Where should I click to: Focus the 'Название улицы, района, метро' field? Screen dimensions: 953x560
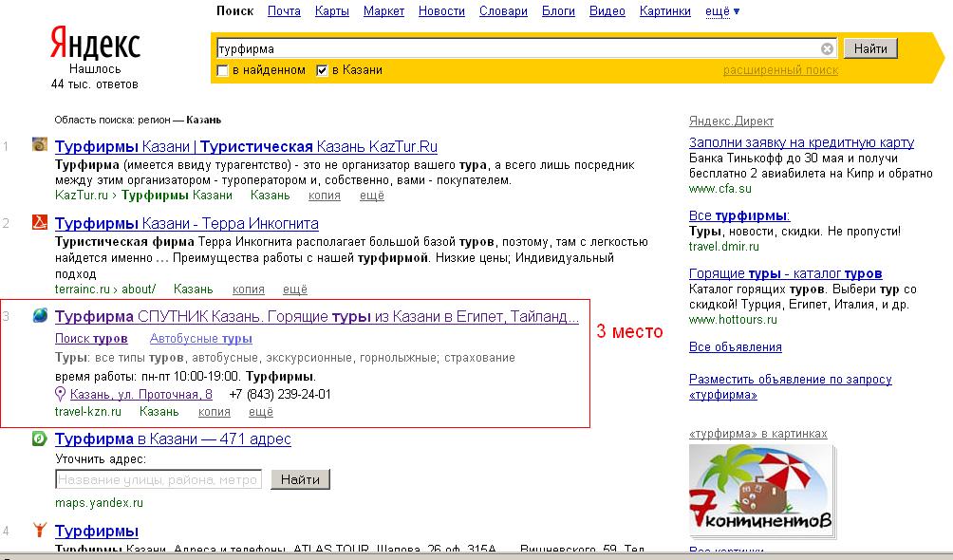[x=158, y=479]
